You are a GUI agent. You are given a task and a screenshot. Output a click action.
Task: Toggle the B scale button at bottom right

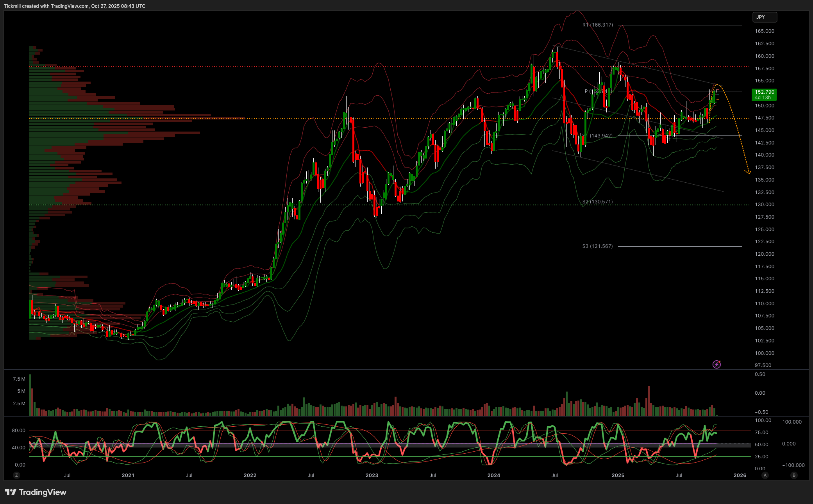[793, 475]
